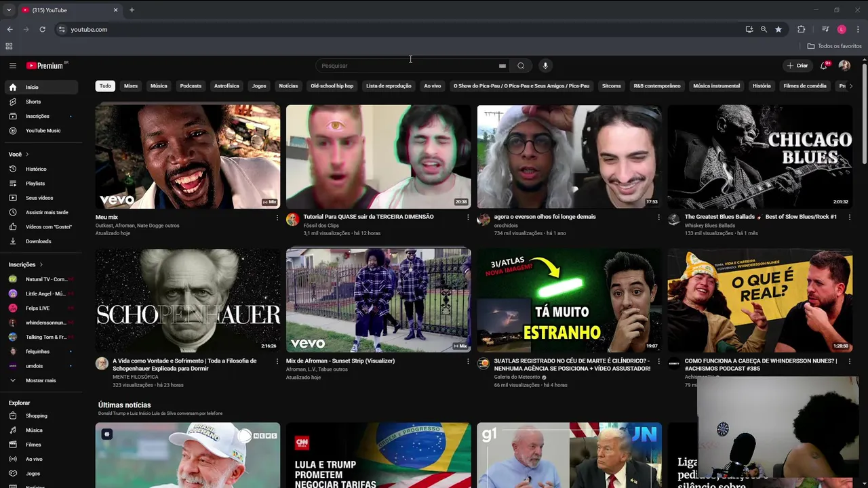Screen dimensions: 868x488
Task: Open the YouTube hamburger guide menu
Action: pos(13,66)
